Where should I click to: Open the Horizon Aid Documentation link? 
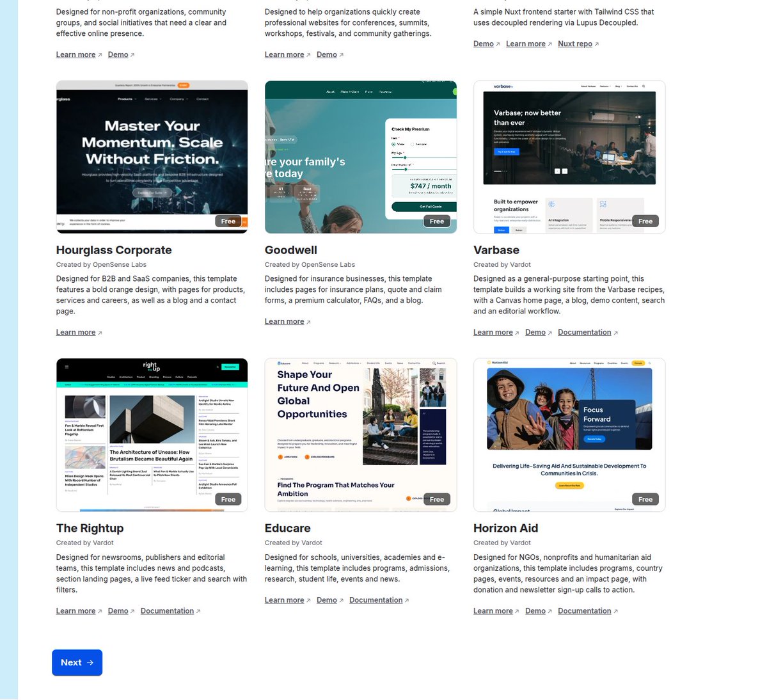[585, 611]
